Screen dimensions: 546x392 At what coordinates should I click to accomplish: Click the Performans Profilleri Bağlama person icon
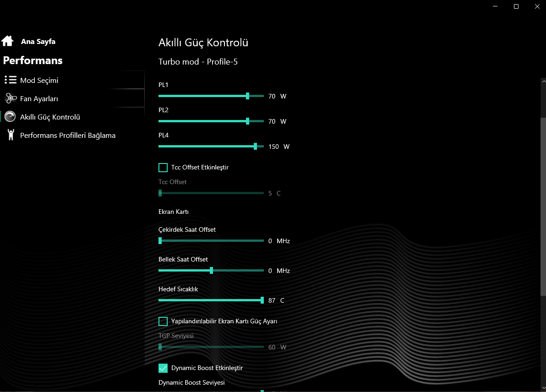(11, 135)
